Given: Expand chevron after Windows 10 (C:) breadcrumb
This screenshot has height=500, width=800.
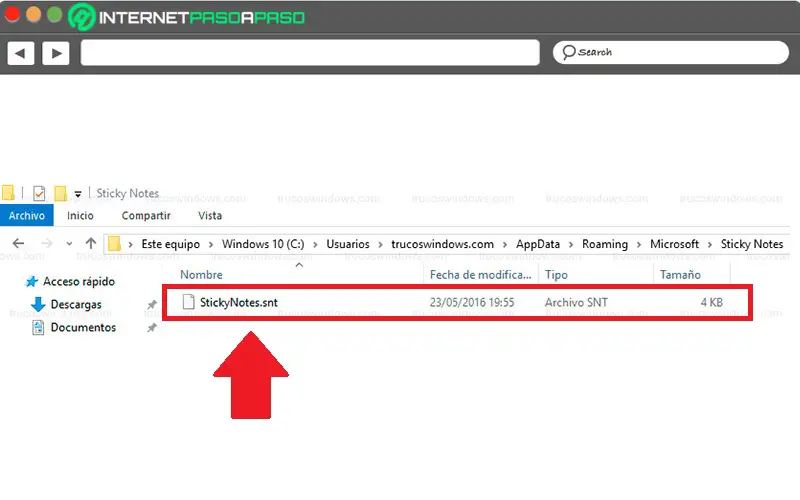Looking at the screenshot, I should coord(315,245).
